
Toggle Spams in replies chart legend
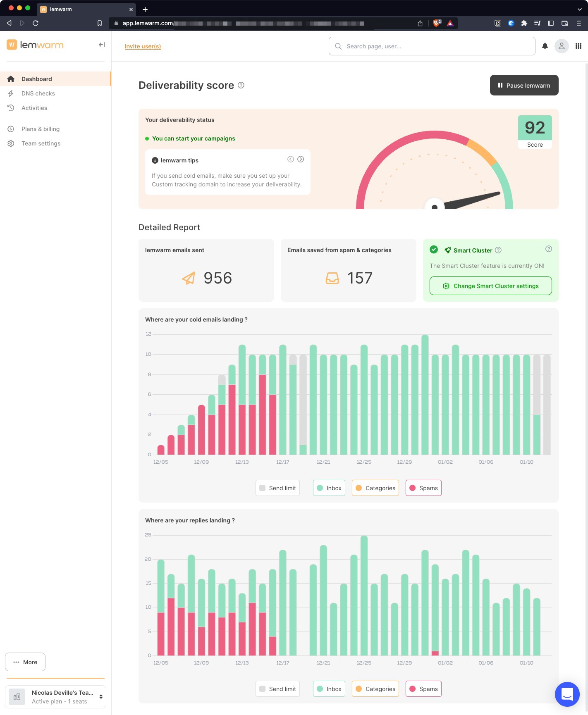click(x=423, y=689)
